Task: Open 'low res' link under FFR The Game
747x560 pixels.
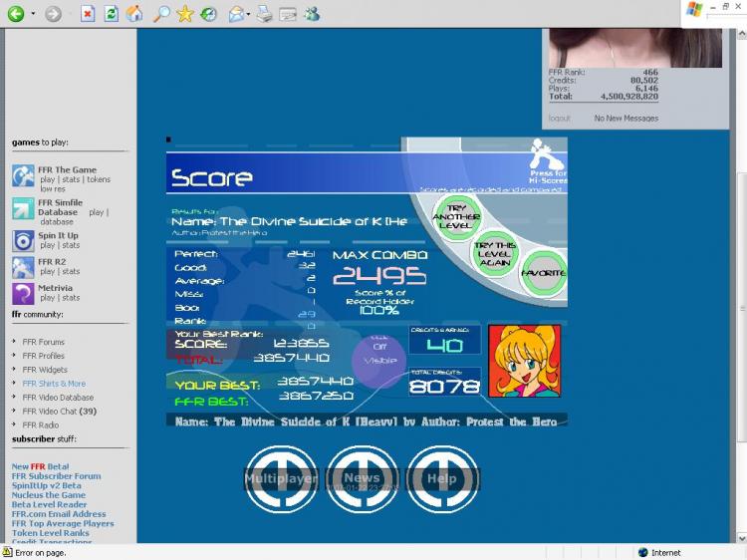Action: click(53, 188)
